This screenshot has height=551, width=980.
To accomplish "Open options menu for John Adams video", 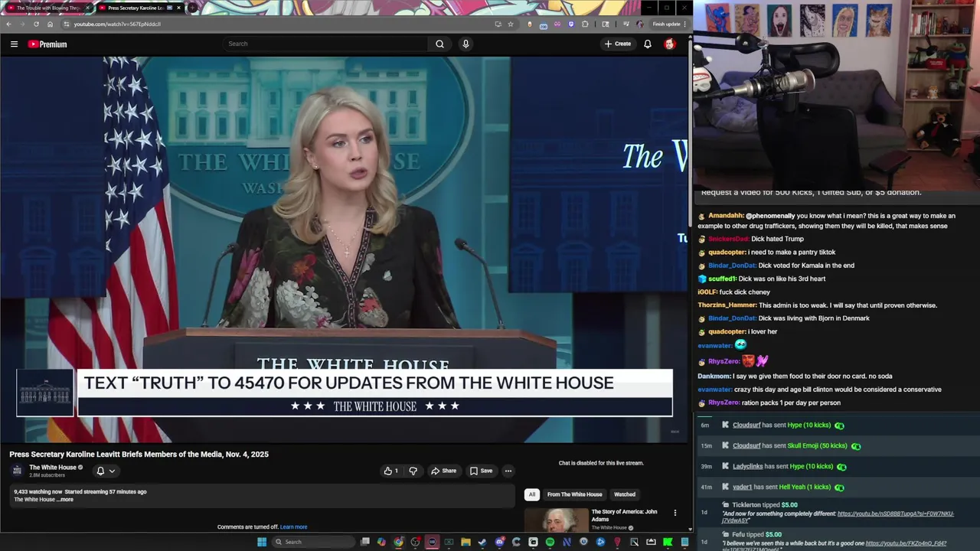I will (675, 512).
